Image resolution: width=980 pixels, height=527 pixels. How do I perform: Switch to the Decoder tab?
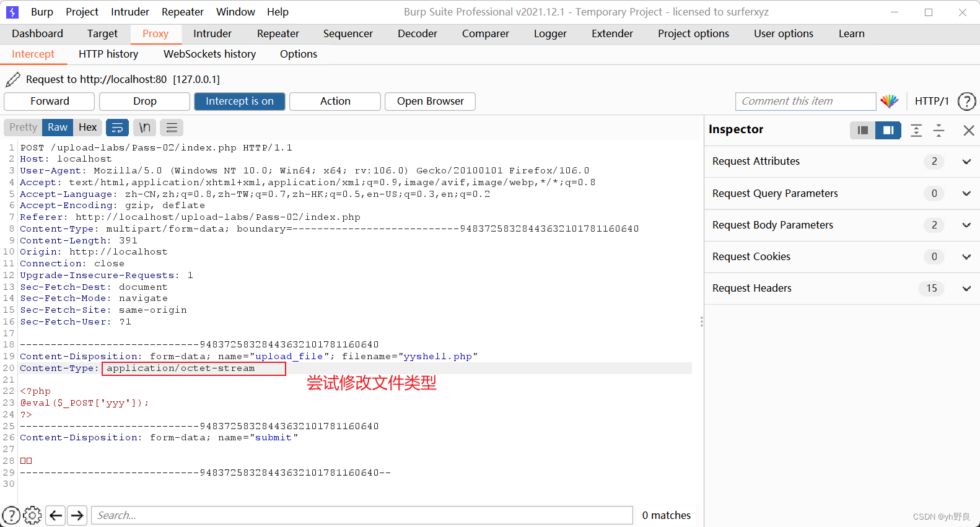coord(418,34)
